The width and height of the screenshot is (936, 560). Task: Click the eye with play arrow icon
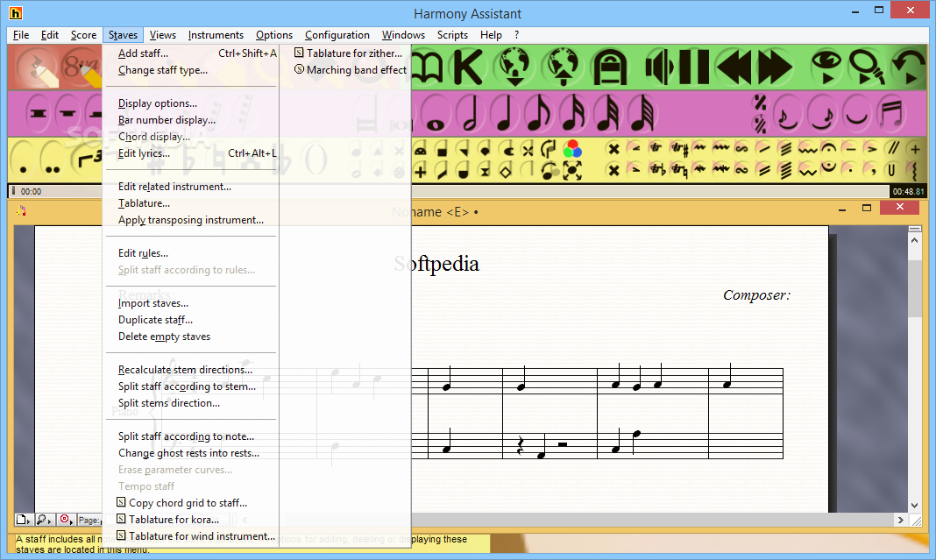(x=826, y=67)
